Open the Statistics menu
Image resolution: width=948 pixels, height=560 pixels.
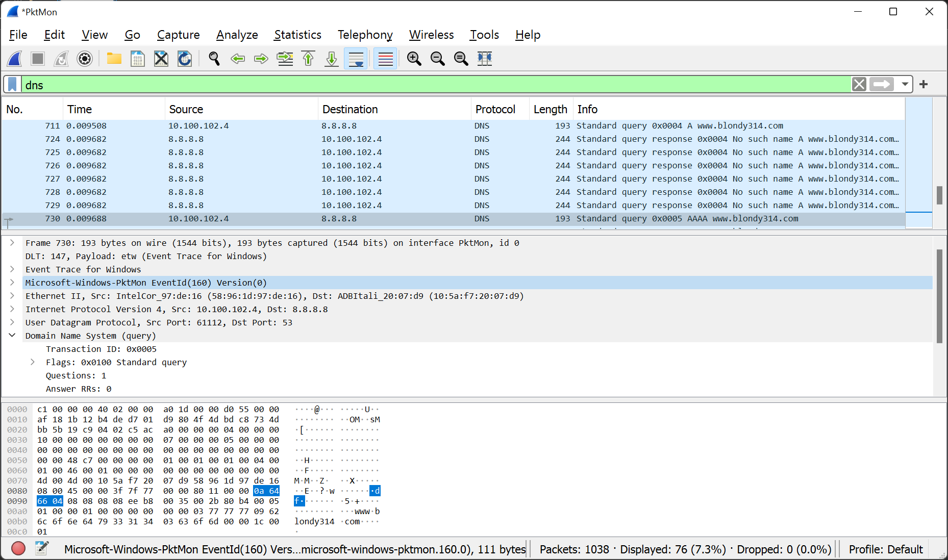(x=298, y=35)
